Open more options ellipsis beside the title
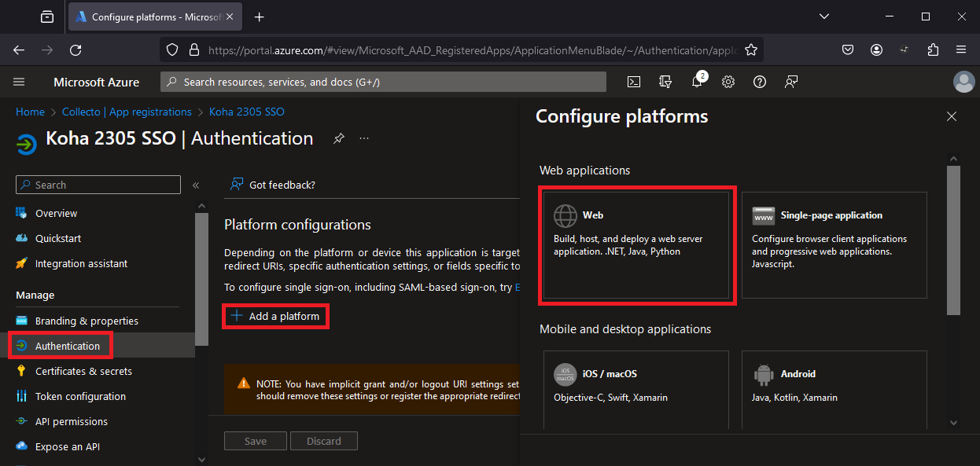This screenshot has height=466, width=980. coord(364,138)
